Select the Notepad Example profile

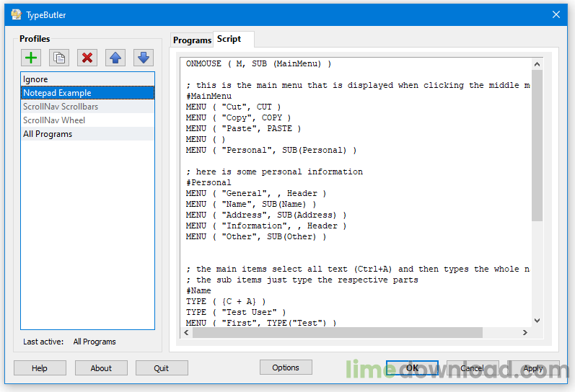pyautogui.click(x=87, y=93)
